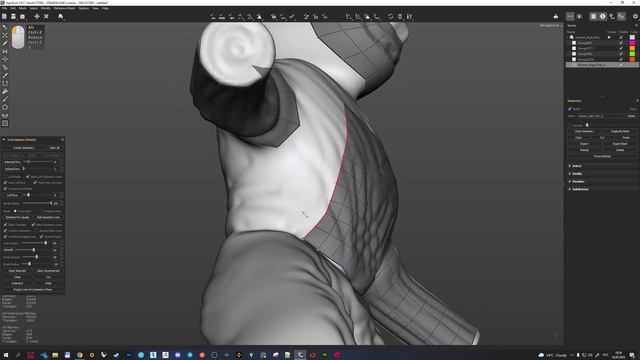Close the Tool Options panel

62,140
